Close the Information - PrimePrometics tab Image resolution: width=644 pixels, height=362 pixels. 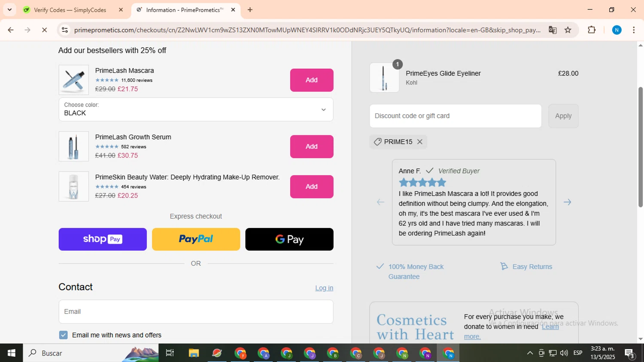pos(233,10)
